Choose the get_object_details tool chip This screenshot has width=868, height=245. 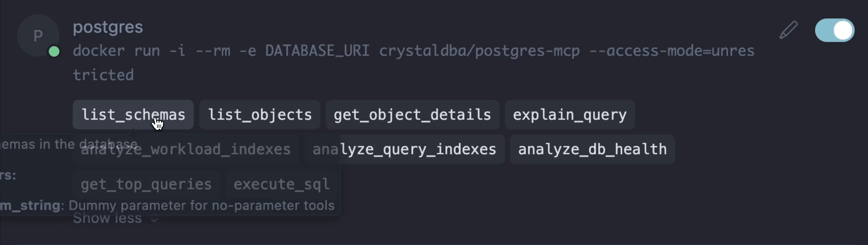(x=412, y=115)
